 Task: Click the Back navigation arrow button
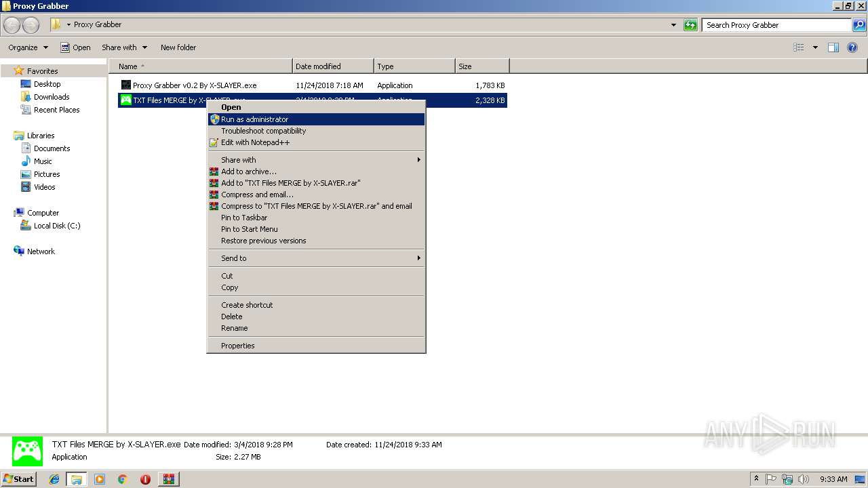12,25
